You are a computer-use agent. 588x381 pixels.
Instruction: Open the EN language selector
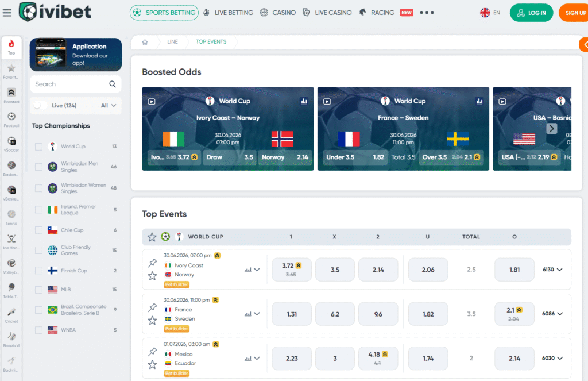[490, 13]
